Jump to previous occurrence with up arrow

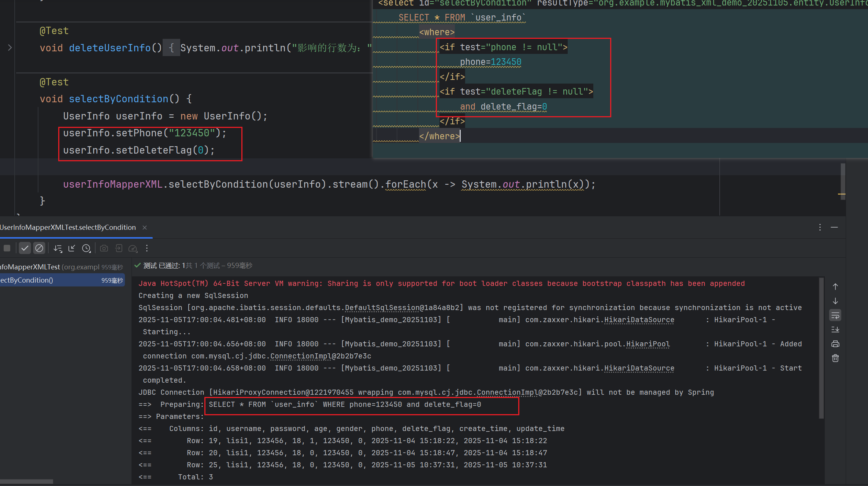[x=835, y=286]
